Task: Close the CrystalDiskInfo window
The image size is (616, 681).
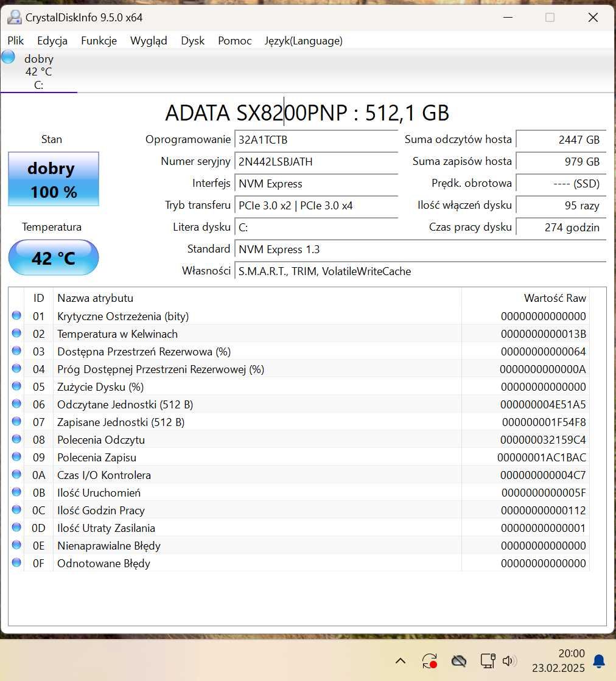Action: click(593, 18)
